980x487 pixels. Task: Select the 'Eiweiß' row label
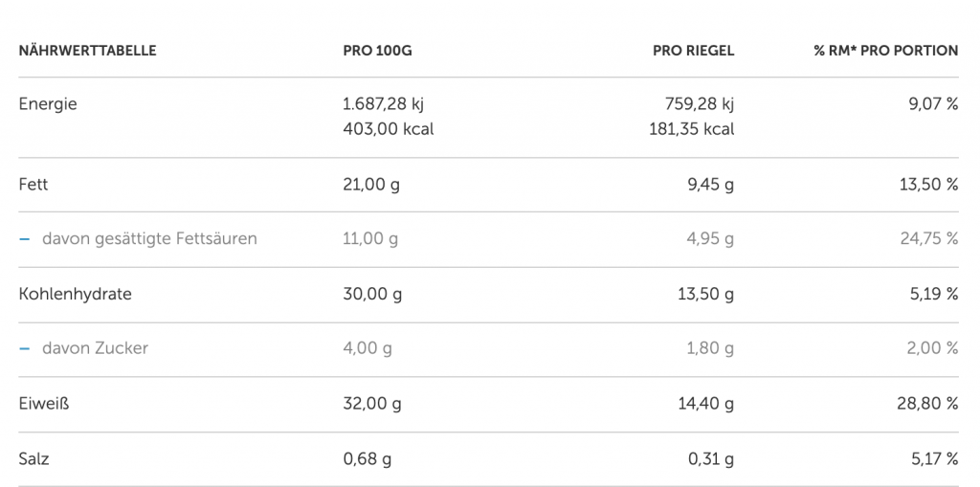[x=44, y=404]
